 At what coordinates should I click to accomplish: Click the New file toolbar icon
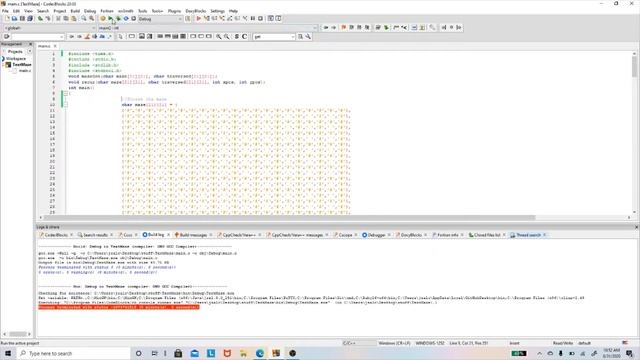click(7, 19)
